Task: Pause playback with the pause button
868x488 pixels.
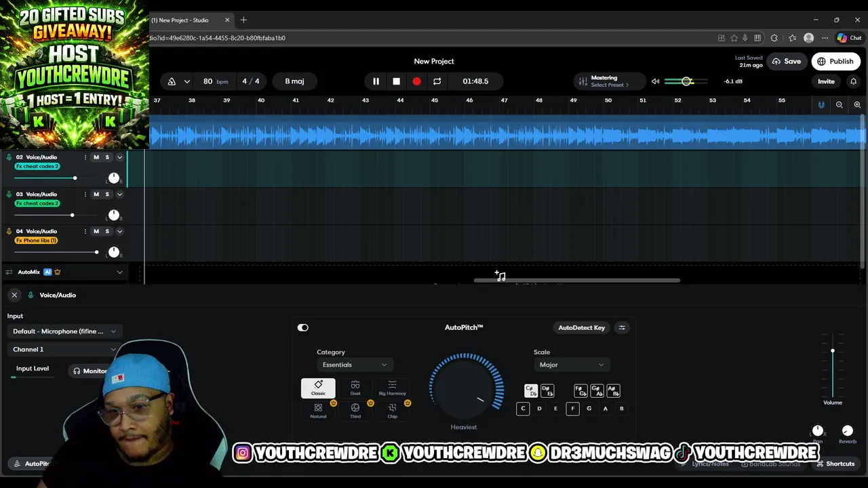Action: coord(376,81)
